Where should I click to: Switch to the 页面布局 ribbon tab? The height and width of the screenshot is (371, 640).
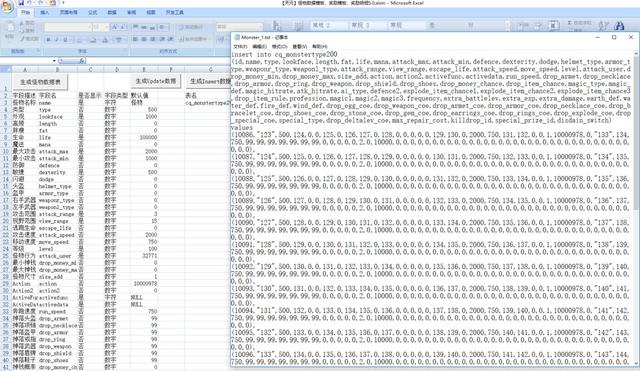click(68, 12)
